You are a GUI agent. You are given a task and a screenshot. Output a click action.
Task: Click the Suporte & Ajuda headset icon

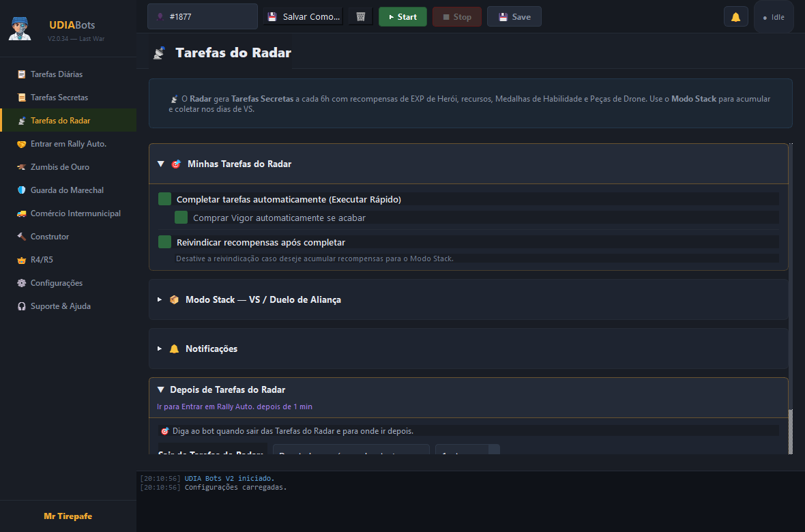[22, 306]
